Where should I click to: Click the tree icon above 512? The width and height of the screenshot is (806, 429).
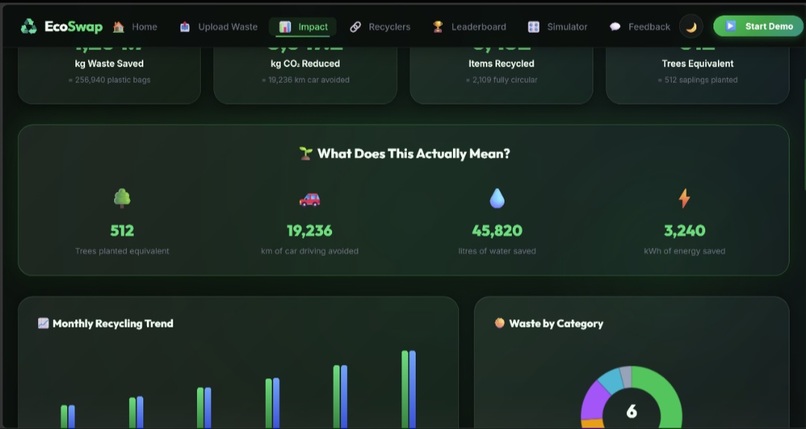(x=122, y=198)
